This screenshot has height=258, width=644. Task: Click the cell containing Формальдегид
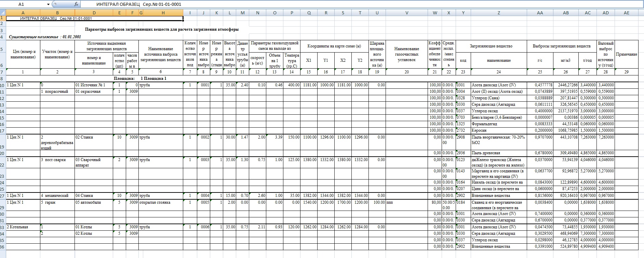pos(498,124)
